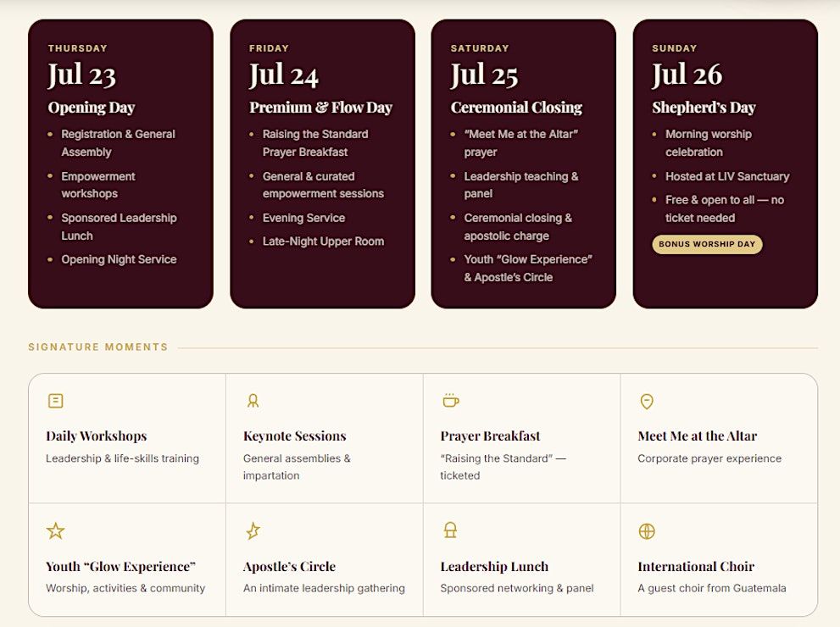This screenshot has width=840, height=627.
Task: Click the Keynote Sessions ribbon award icon
Action: point(253,401)
